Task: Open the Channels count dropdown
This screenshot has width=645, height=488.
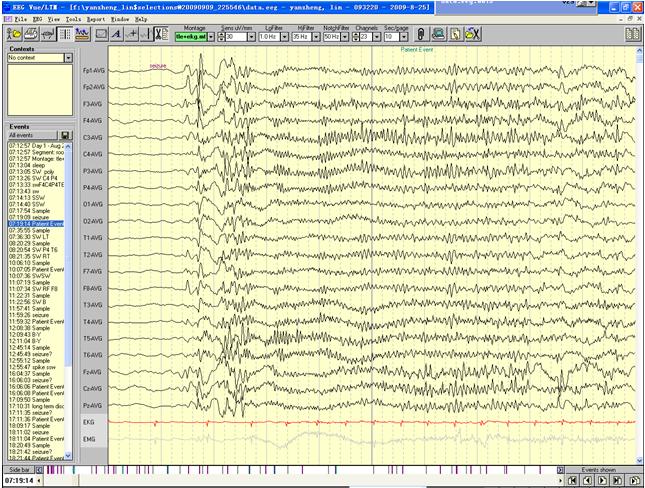Action: point(376,37)
